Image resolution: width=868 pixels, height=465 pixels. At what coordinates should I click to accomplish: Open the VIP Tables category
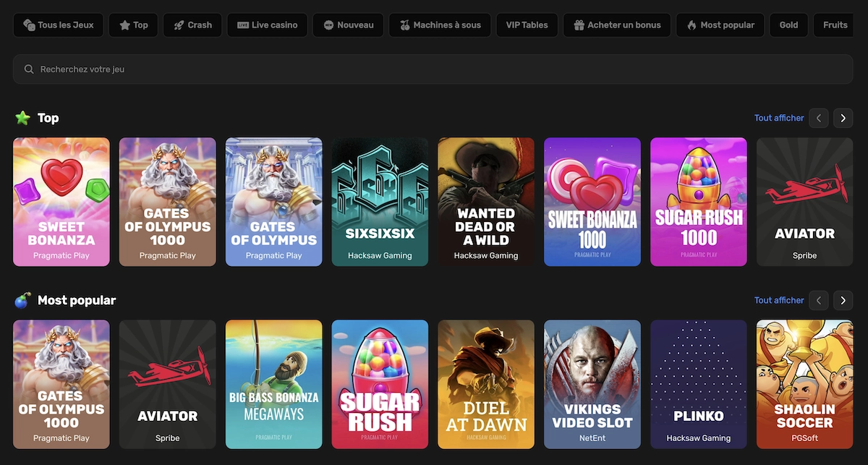(527, 25)
